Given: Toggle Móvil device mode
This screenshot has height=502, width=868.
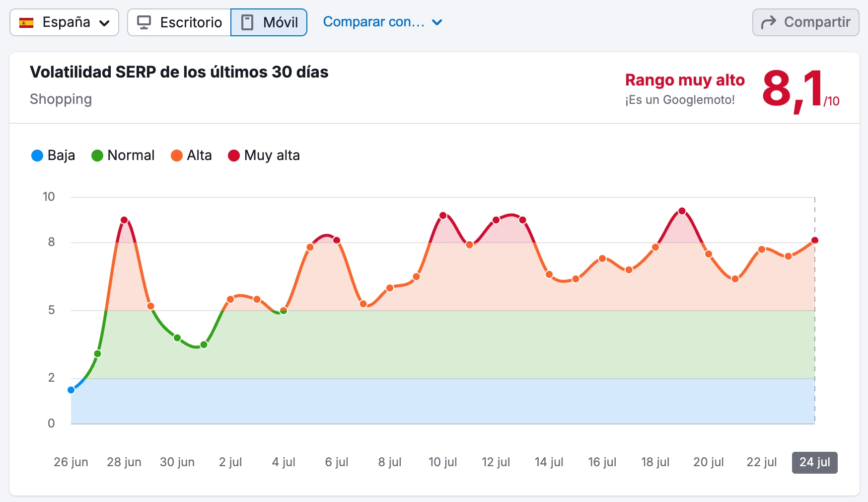Looking at the screenshot, I should [x=269, y=22].
